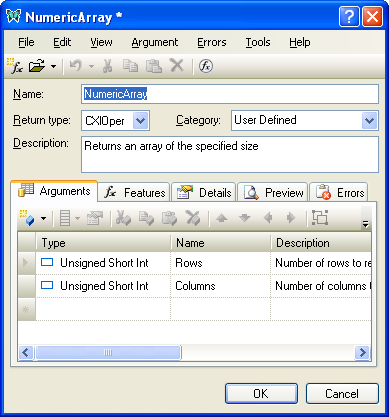Click the Open folder icon
The width and height of the screenshot is (389, 417).
pos(37,66)
